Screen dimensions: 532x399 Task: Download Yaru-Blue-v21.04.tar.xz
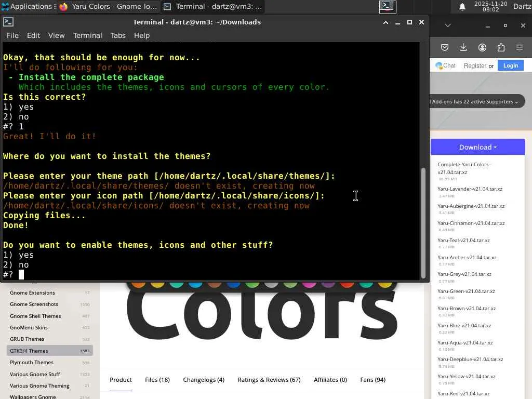pyautogui.click(x=464, y=325)
